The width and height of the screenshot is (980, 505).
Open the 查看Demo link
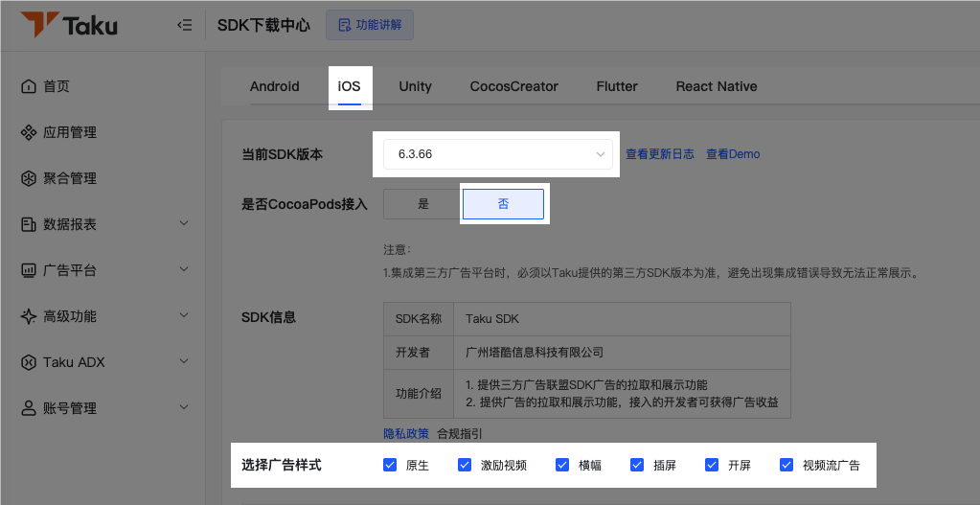[733, 153]
